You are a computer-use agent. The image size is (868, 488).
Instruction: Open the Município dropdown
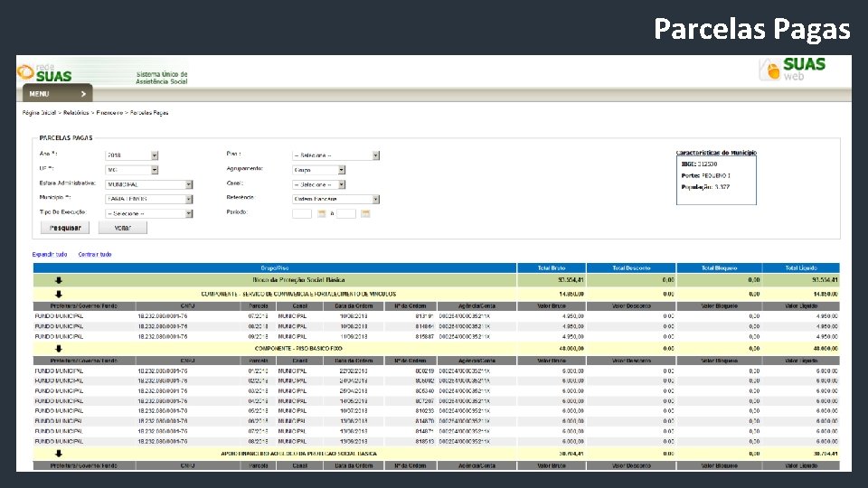[149, 199]
